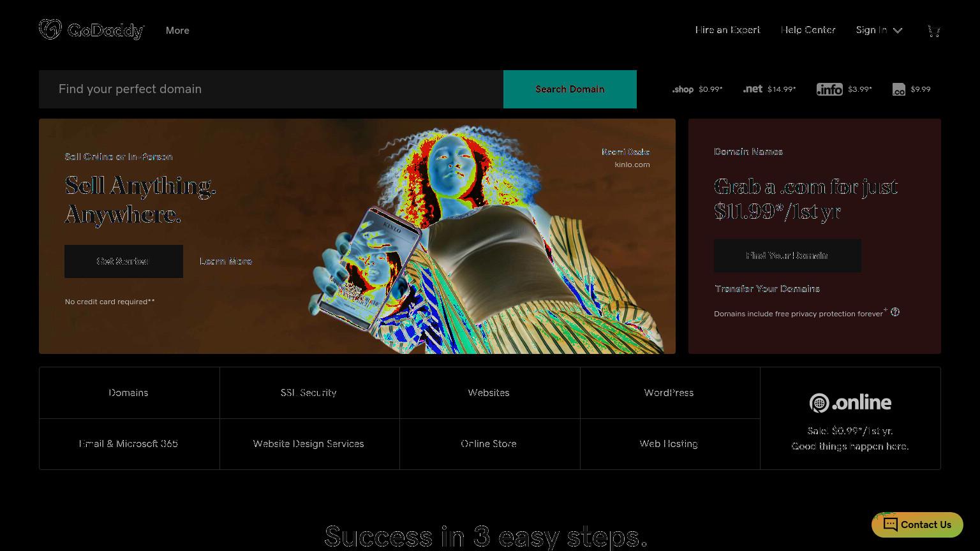Open the Websites tile

(489, 393)
